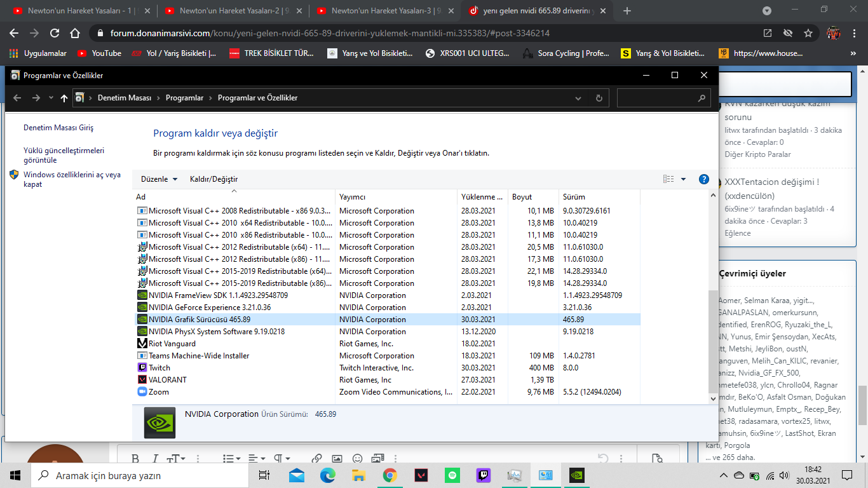
Task: Click the share icon in Chrome's address bar
Action: (768, 33)
